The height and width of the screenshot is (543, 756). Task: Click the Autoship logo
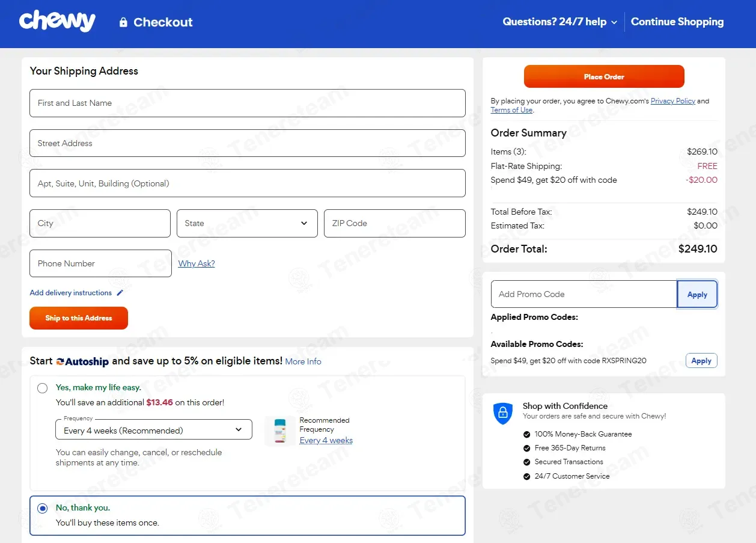[x=82, y=361]
